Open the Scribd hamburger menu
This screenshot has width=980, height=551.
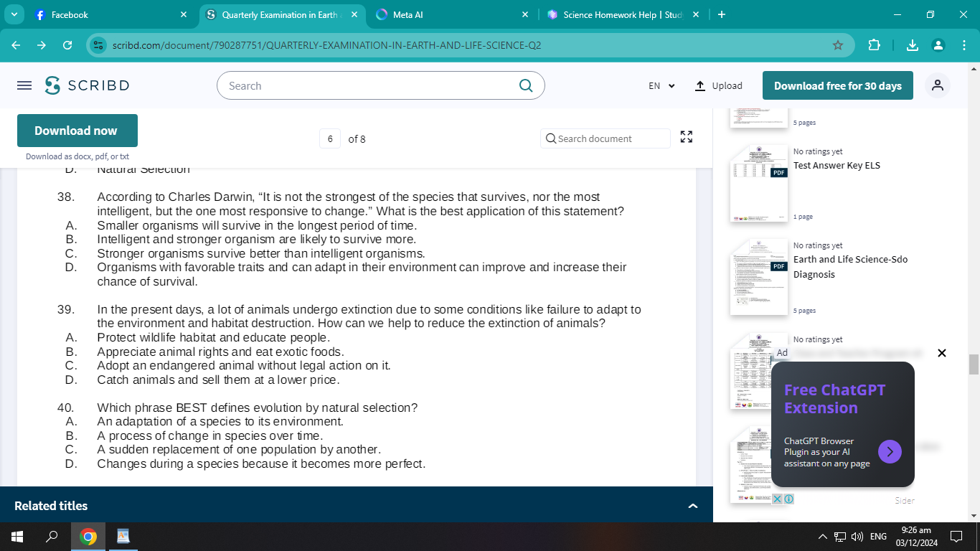pyautogui.click(x=24, y=85)
